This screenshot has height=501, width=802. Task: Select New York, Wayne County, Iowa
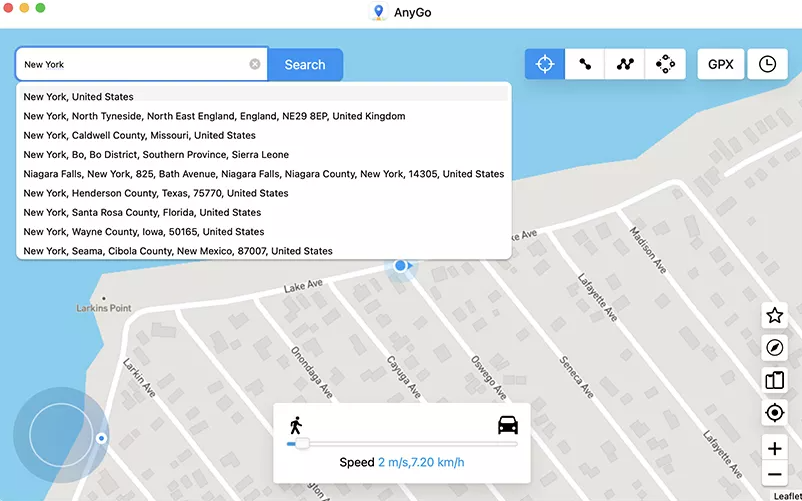tap(263, 232)
